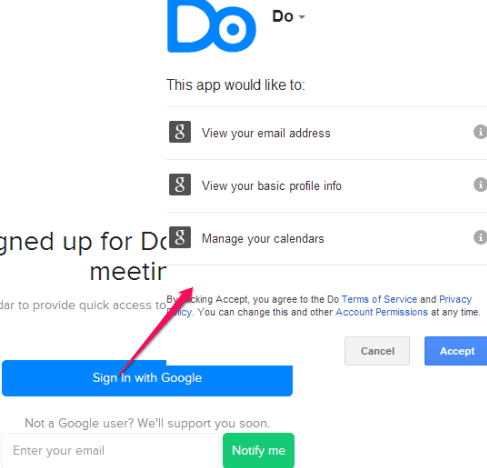Open the Terms of Service link

(379, 299)
